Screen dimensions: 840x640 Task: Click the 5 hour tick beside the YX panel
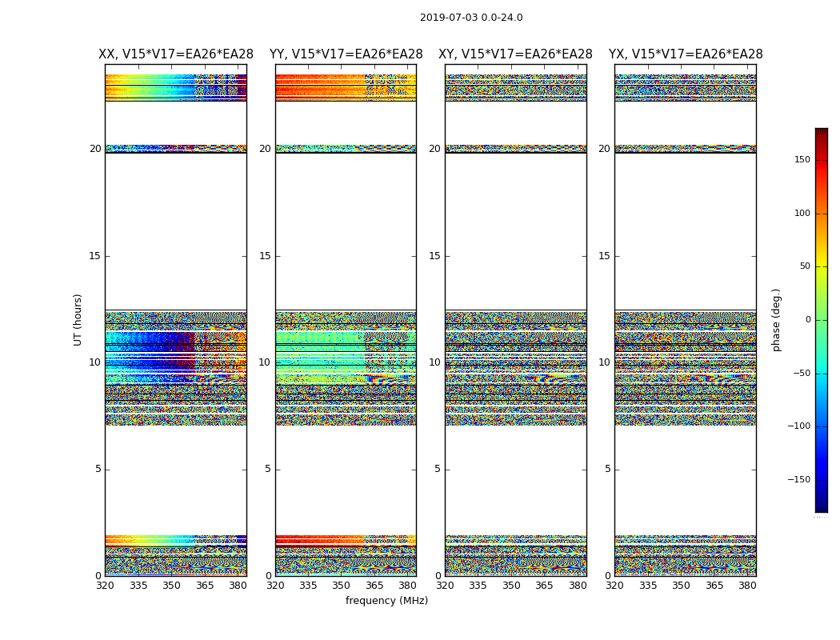point(607,469)
